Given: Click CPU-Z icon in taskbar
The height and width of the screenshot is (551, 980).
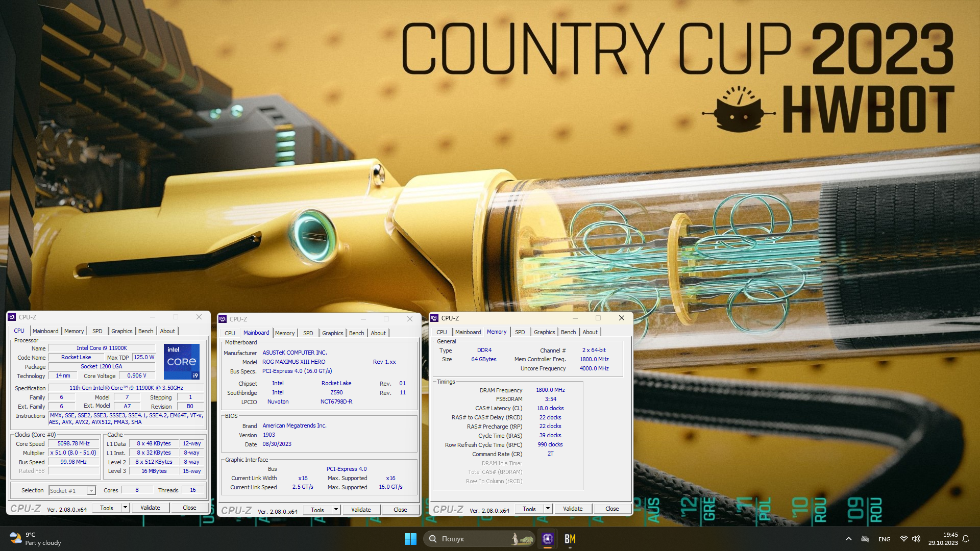Looking at the screenshot, I should pyautogui.click(x=548, y=539).
